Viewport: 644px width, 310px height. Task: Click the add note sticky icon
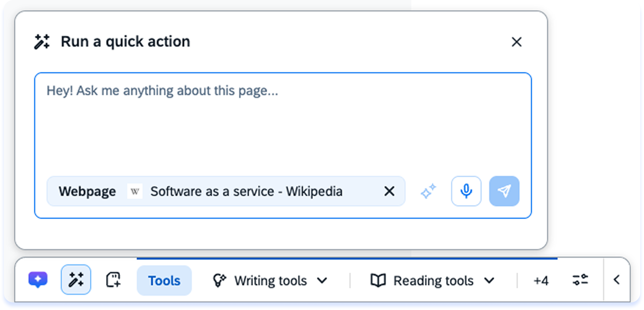(x=114, y=280)
